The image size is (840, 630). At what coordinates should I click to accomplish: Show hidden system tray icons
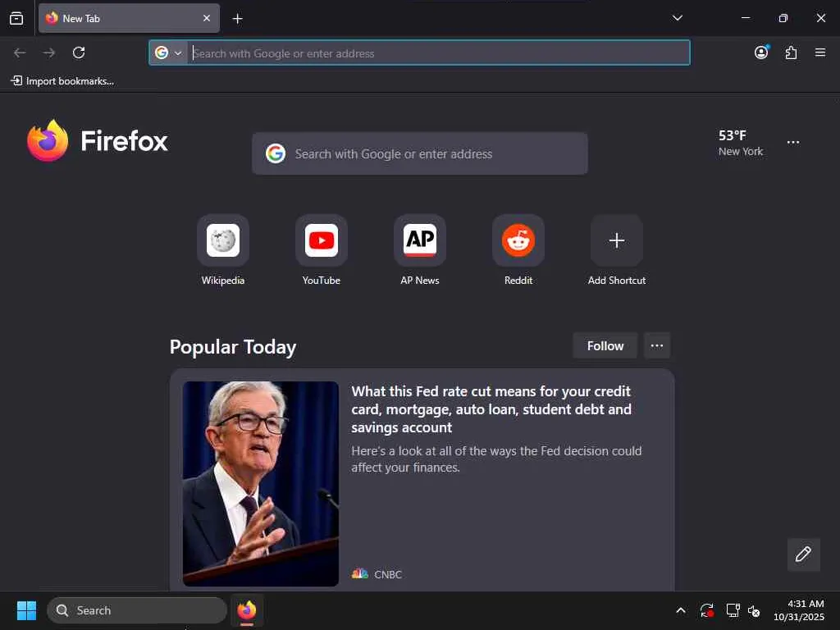point(680,610)
